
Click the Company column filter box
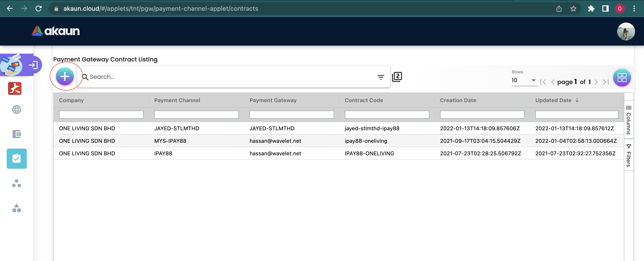coord(101,115)
